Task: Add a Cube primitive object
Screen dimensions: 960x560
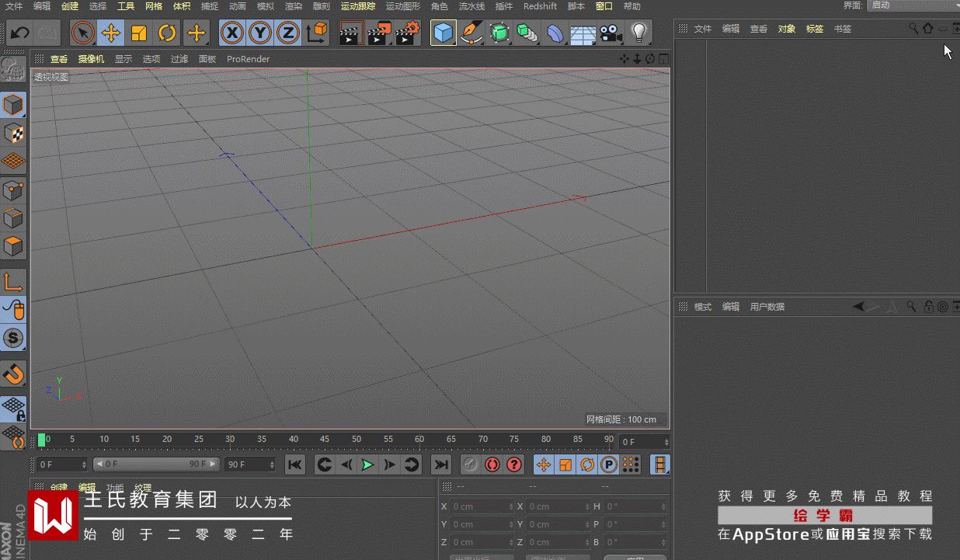Action: (x=443, y=33)
